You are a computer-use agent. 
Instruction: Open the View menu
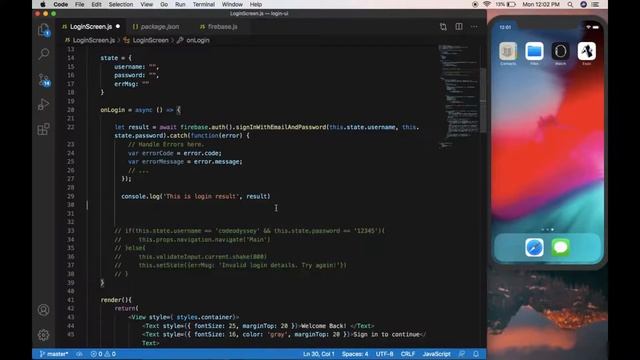pos(147,4)
